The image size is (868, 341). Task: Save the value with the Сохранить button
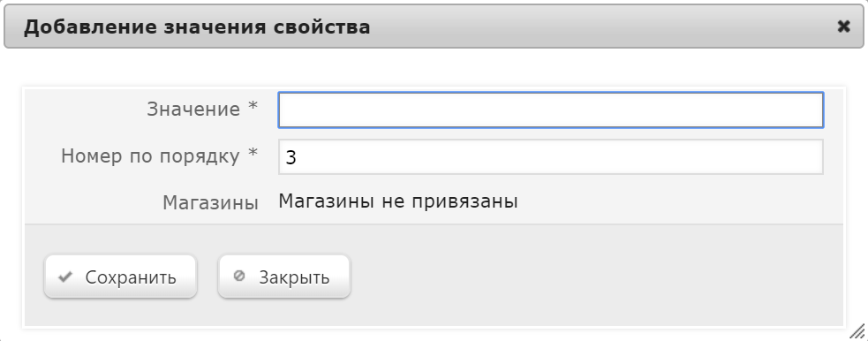coord(121,277)
